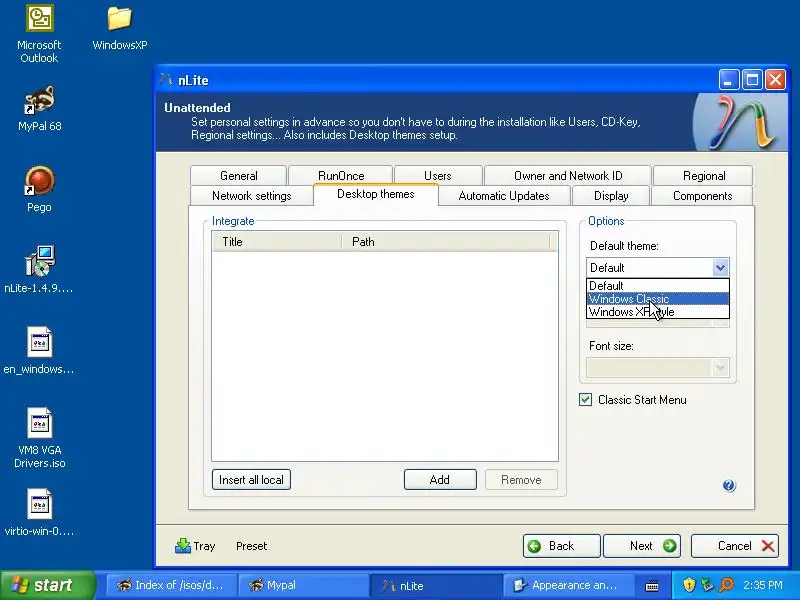800x600 pixels.
Task: Click the Remove button
Action: (x=521, y=480)
